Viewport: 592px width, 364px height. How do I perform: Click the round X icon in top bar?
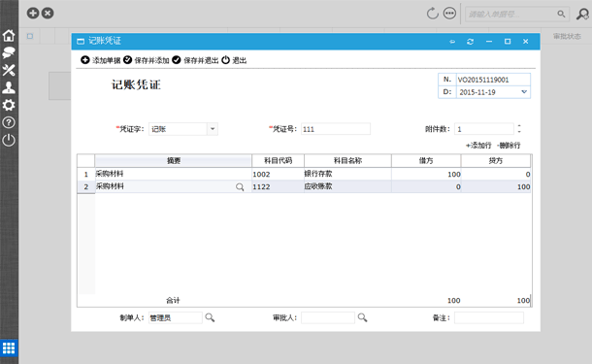[x=48, y=14]
